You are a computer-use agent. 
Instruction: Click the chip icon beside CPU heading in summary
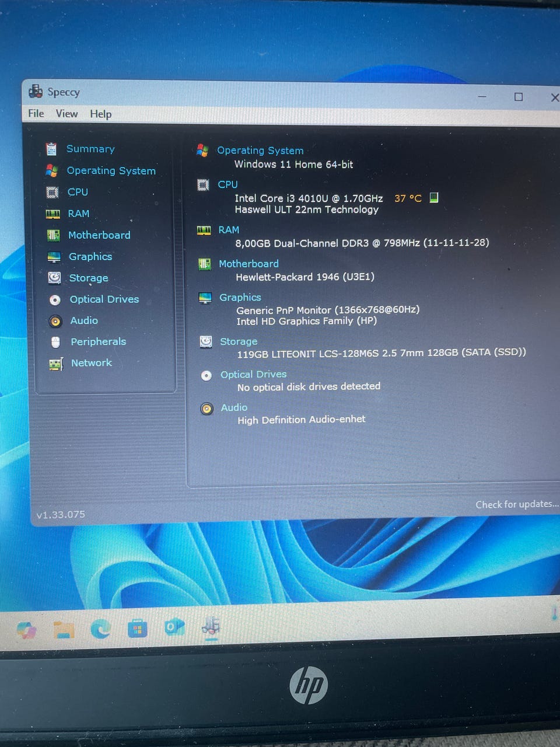203,185
